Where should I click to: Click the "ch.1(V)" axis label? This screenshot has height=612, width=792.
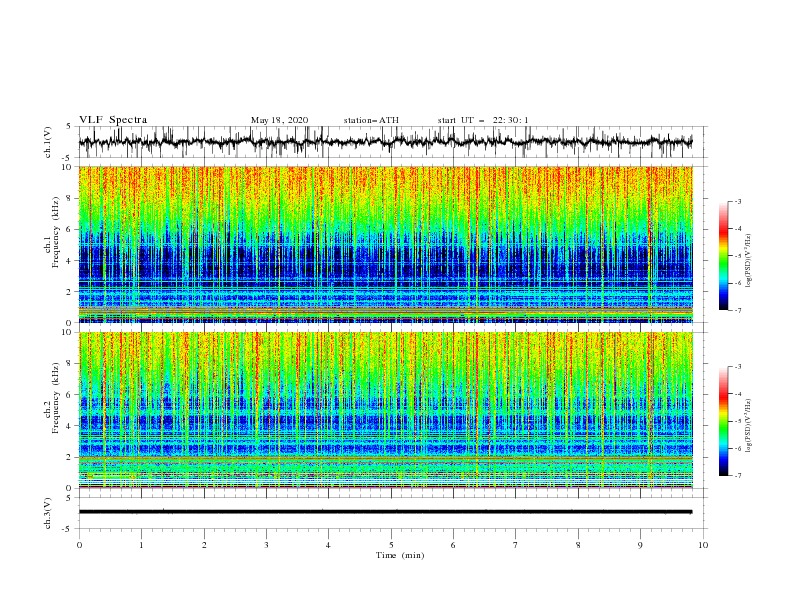coord(48,142)
